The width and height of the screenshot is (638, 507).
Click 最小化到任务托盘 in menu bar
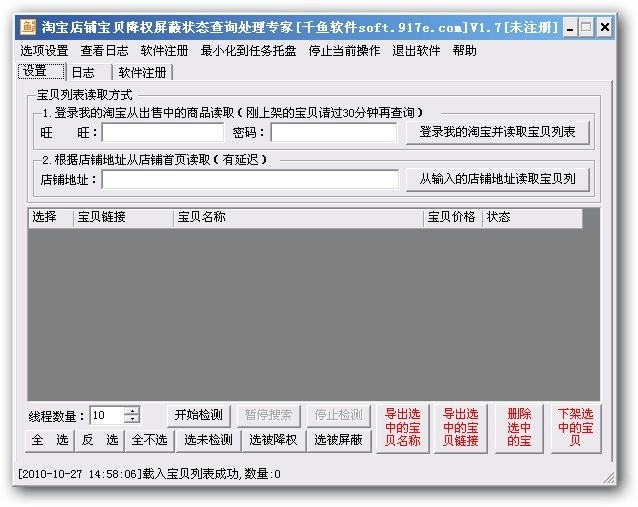(248, 50)
